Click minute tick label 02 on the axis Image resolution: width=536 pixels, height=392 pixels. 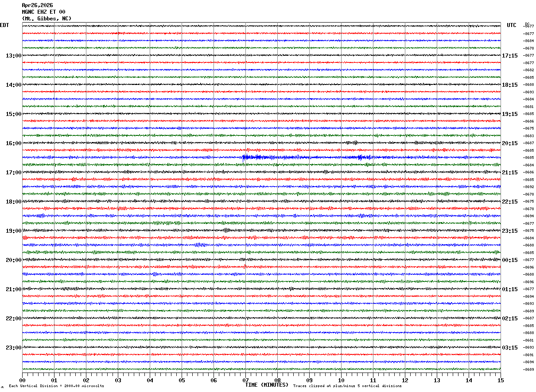pos(86,380)
